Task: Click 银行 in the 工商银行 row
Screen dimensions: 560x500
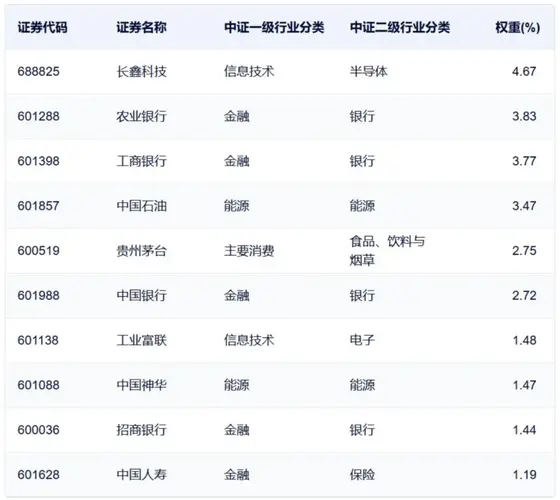Action: (362, 161)
